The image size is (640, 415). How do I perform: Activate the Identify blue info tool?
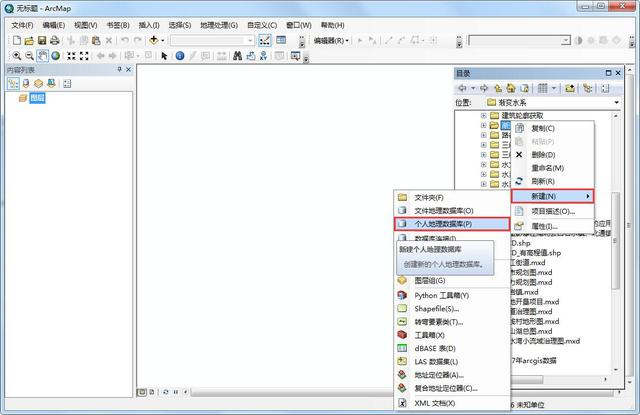coord(180,56)
